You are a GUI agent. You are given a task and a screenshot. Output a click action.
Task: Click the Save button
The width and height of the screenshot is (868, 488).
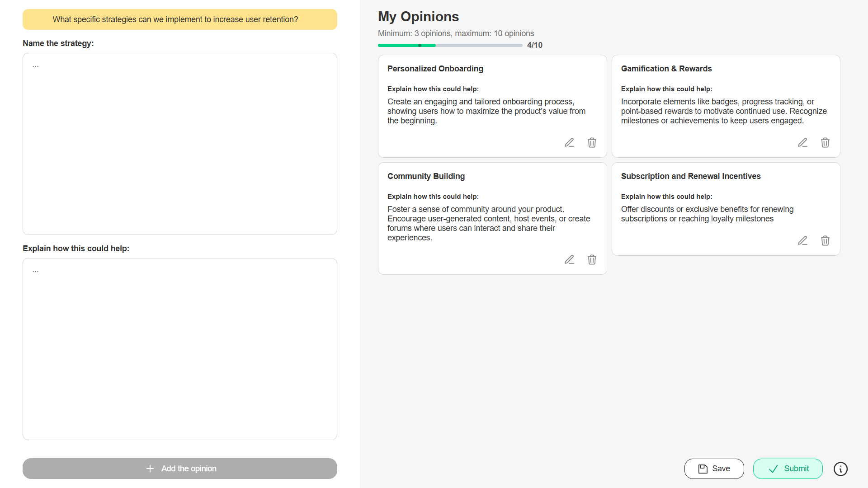point(714,469)
